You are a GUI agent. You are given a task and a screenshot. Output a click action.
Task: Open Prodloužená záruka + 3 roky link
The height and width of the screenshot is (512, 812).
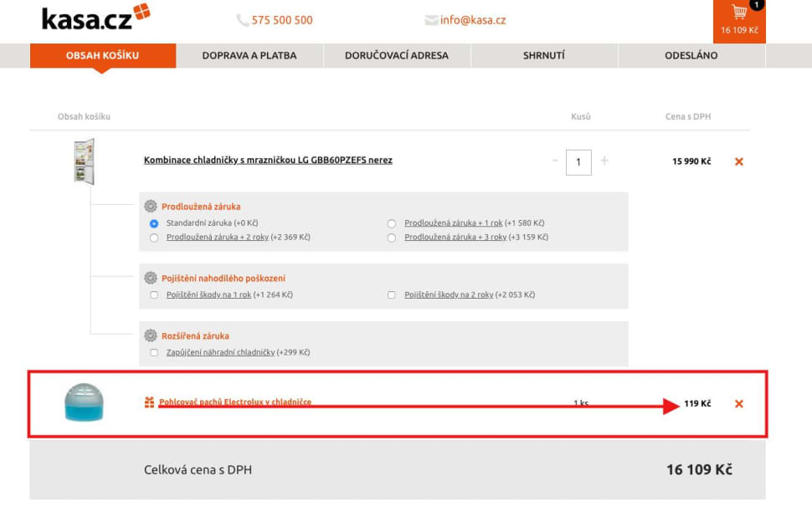tap(455, 237)
